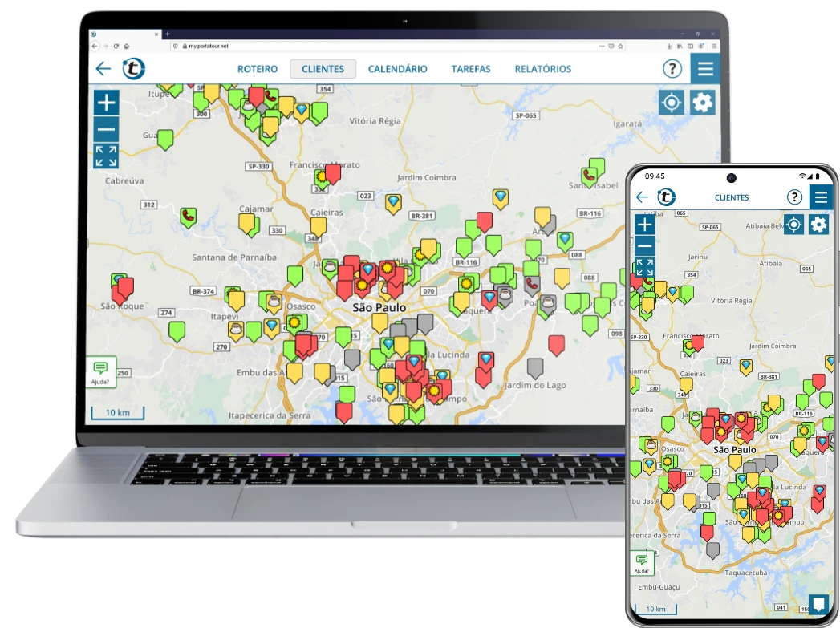Click the Vitória Régia label on laptop map
The image size is (840, 628).
tap(375, 121)
